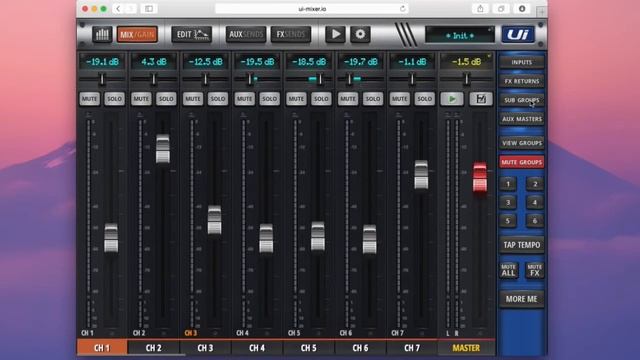Viewport: 640px width, 360px height.
Task: Open the Init show/snapshot display
Action: point(460,35)
